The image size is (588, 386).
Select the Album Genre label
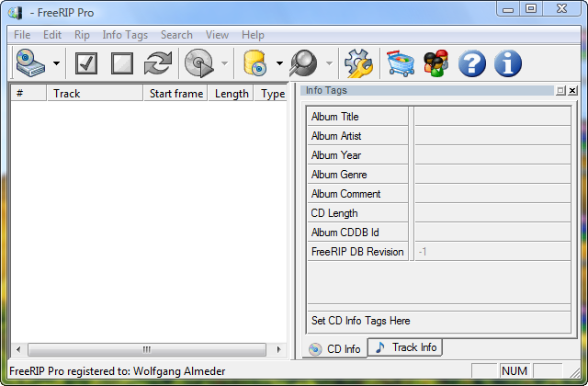point(339,175)
